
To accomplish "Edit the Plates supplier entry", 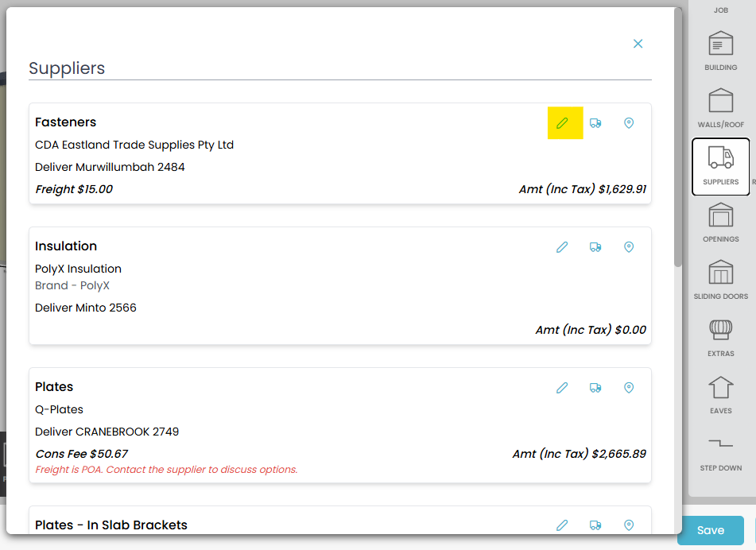I will 562,388.
